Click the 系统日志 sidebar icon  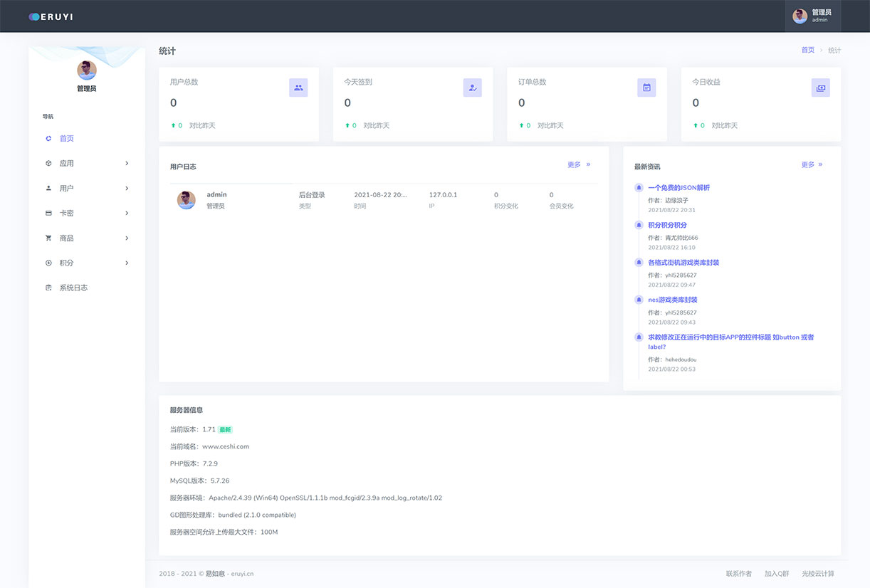[48, 288]
